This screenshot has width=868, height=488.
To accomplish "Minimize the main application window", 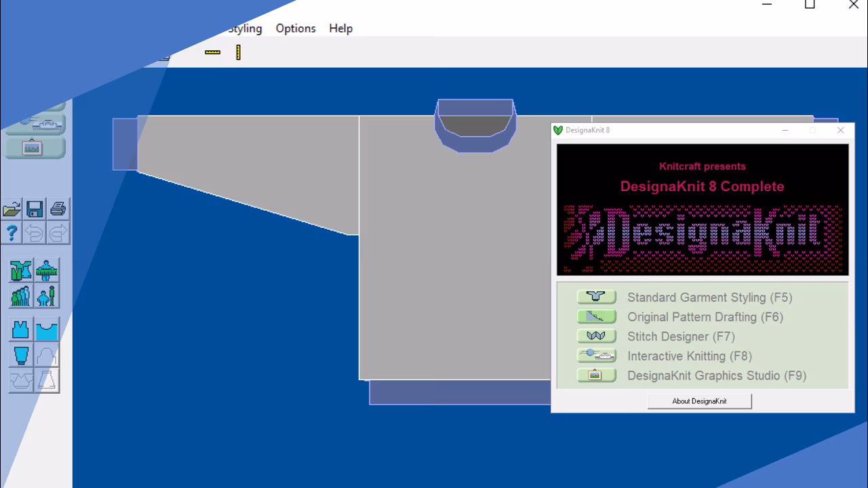I will coord(767,5).
